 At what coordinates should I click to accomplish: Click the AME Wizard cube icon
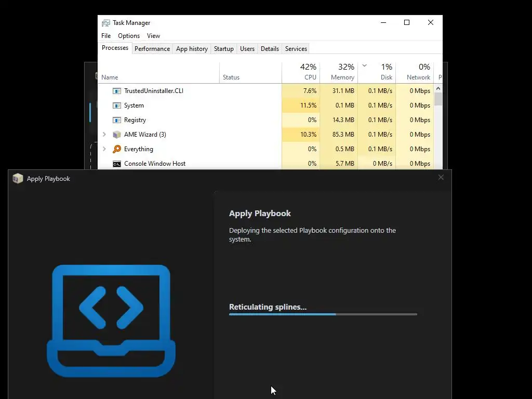[117, 135]
